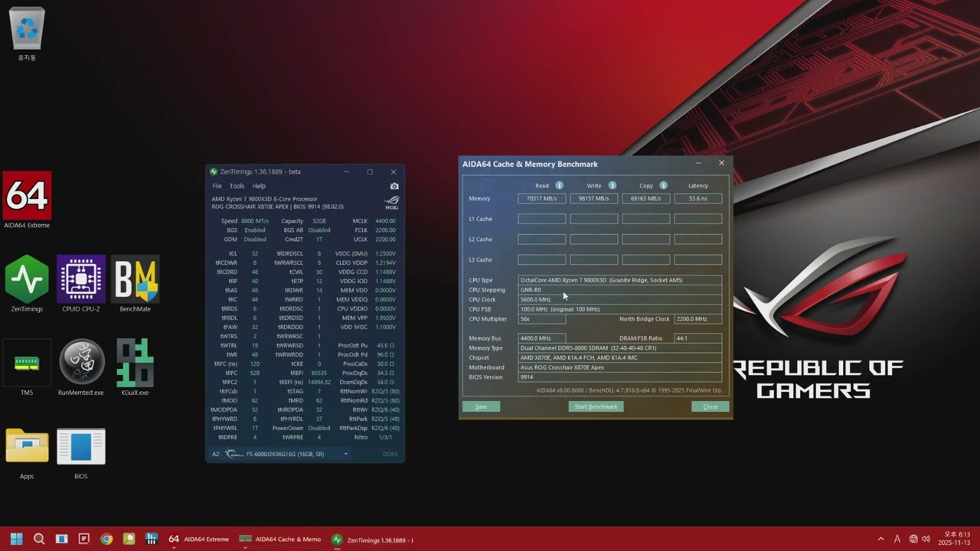980x551 pixels.
Task: Click the Memory Bus 4400.0 MHz value
Action: pyautogui.click(x=542, y=338)
